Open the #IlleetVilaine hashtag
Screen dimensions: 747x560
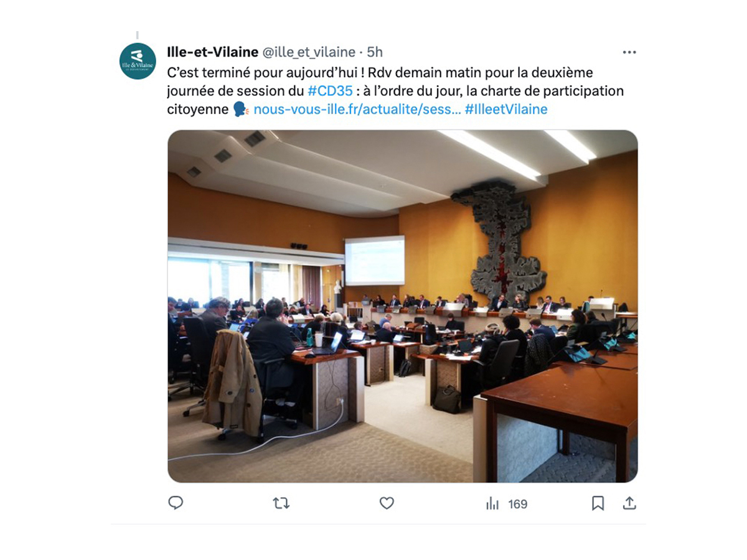(x=506, y=110)
